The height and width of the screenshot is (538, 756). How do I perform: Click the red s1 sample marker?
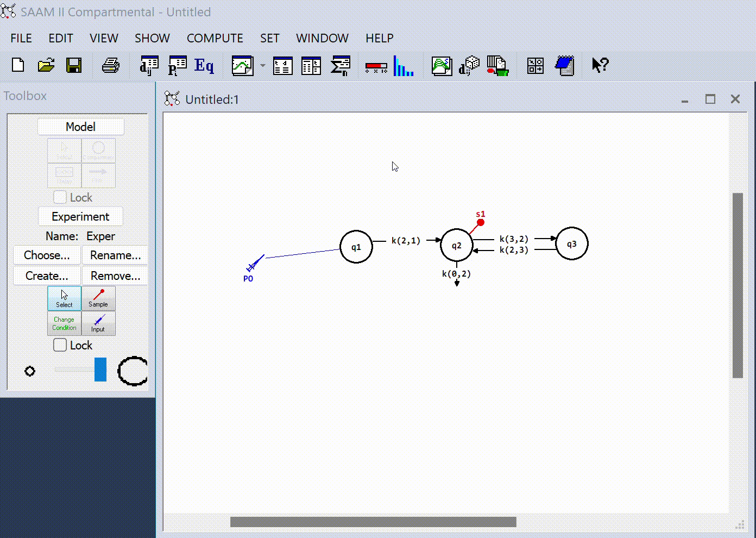pos(480,222)
